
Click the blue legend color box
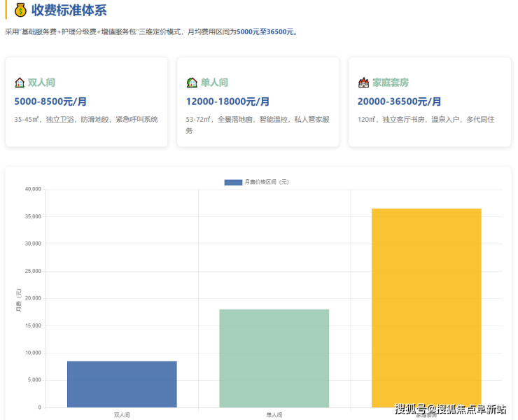pos(233,182)
